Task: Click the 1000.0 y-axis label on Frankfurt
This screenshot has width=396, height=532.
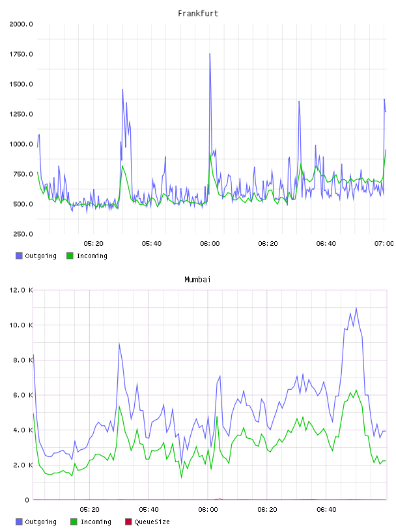Action: click(21, 144)
